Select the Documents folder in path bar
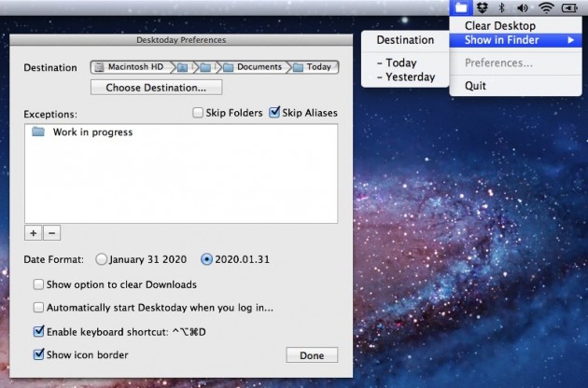Viewport: 588px width, 388px height. [x=252, y=67]
